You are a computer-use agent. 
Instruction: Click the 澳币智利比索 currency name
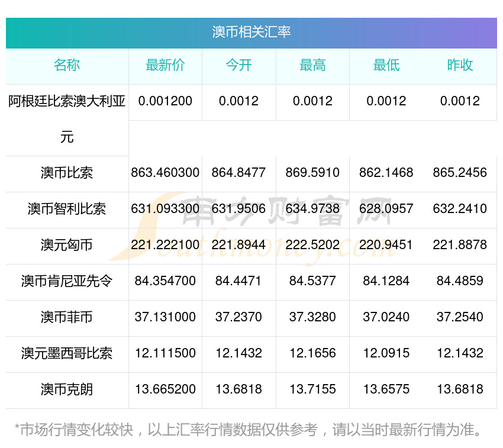(67, 210)
